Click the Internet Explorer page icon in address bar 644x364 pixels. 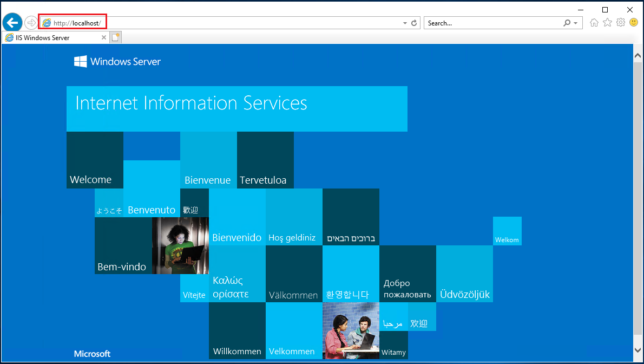coord(47,23)
